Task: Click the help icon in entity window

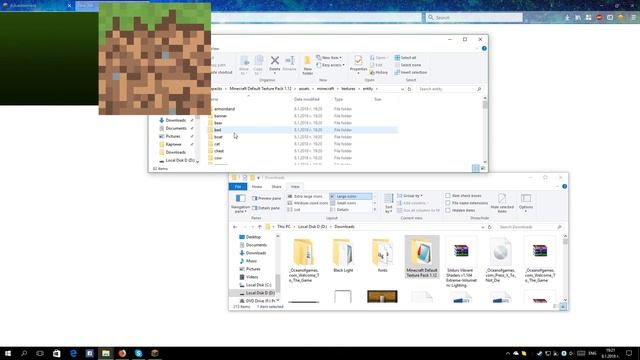Action: (484, 48)
